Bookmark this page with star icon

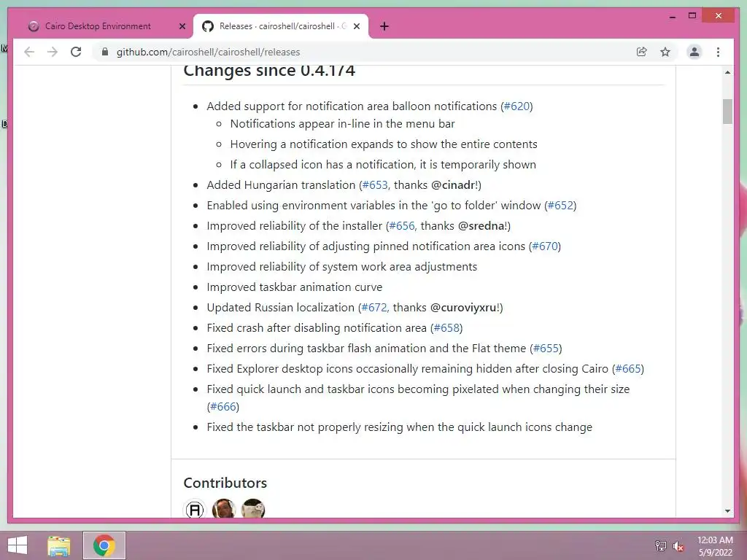[x=665, y=52]
